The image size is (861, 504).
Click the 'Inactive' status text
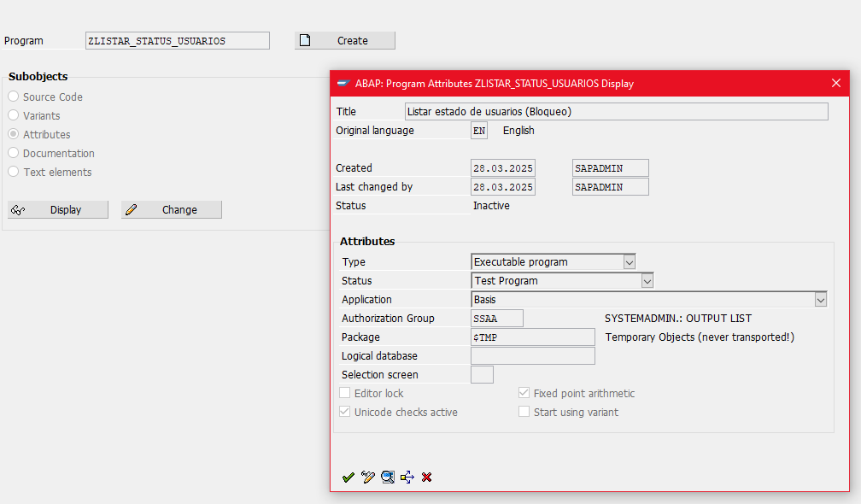tap(491, 205)
